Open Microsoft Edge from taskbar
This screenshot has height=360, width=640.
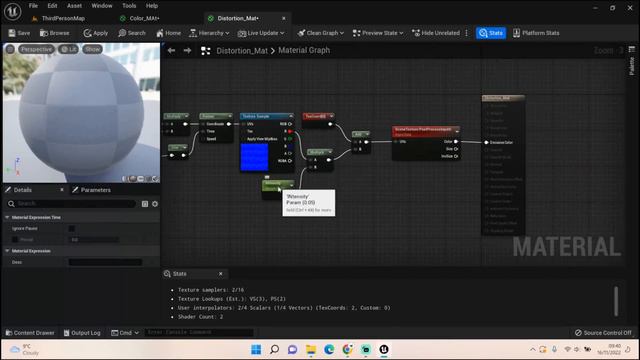(329, 349)
